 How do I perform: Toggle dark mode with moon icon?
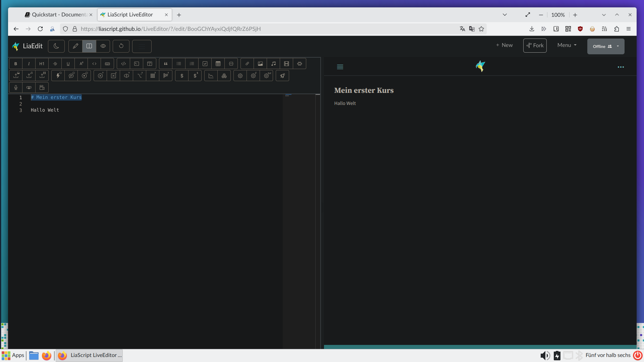point(56,46)
